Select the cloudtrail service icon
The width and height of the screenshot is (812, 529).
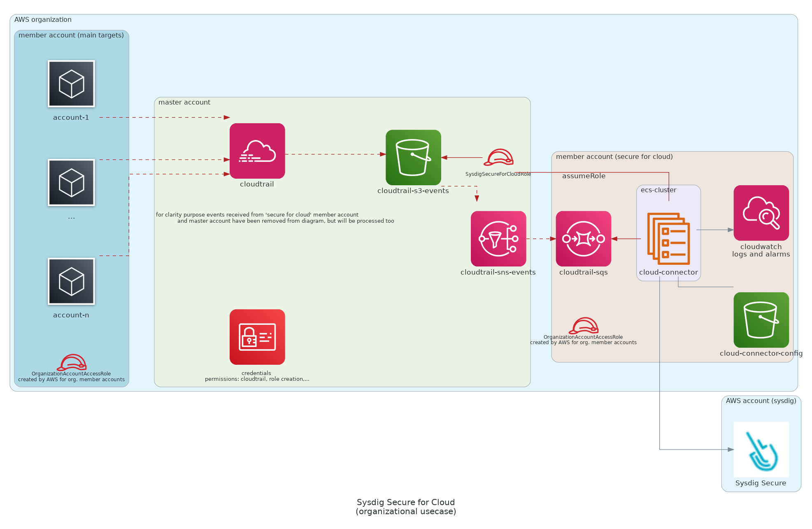pos(257,151)
